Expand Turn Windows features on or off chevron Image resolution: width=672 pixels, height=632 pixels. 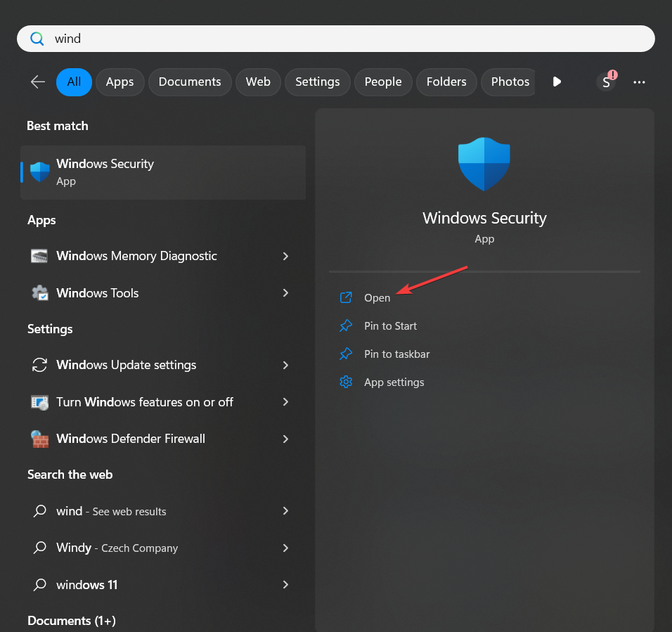tap(285, 401)
